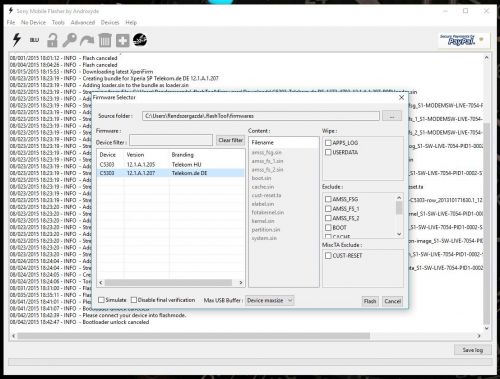500x379 pixels.
Task: Open the BLU bootloader unlock tool
Action: click(34, 40)
